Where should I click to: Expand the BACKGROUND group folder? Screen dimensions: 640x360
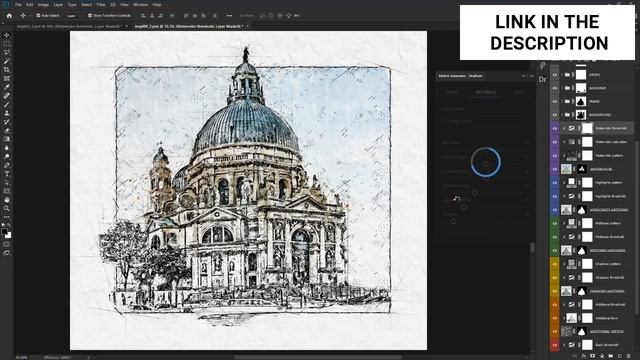point(562,115)
